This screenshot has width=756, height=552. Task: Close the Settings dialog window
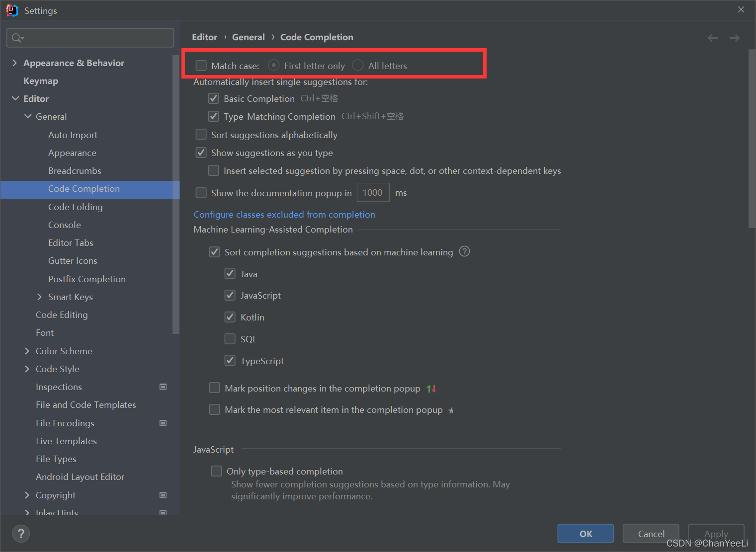tap(741, 9)
